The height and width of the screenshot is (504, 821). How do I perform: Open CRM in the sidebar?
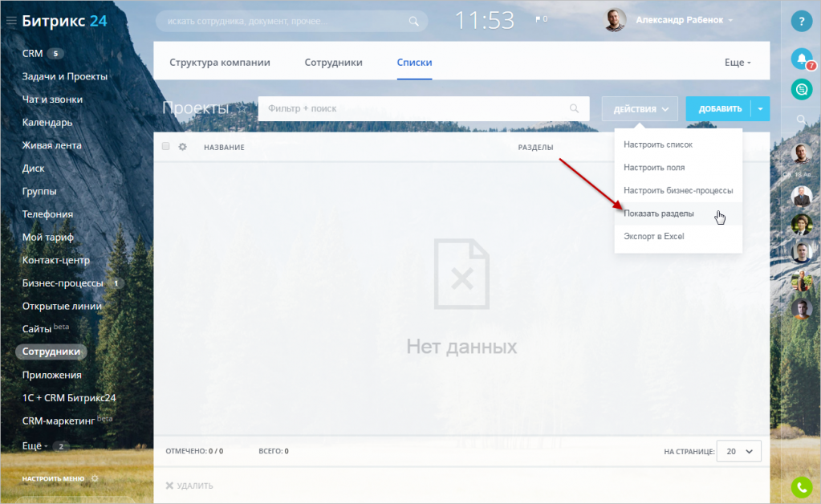point(32,54)
